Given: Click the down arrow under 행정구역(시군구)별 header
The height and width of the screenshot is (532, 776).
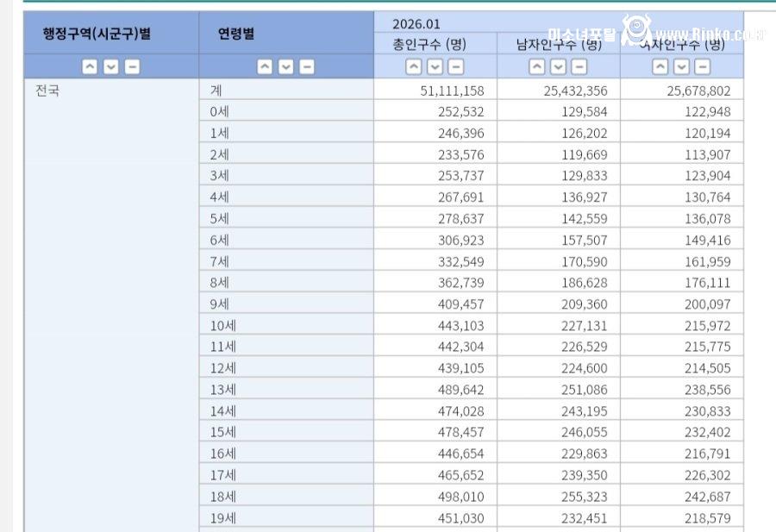Looking at the screenshot, I should [x=111, y=66].
